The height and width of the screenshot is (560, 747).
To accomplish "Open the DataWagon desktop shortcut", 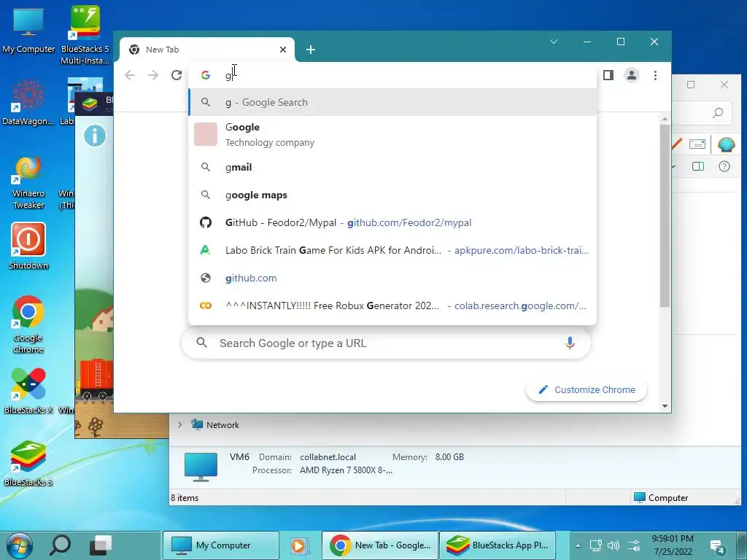I will click(x=28, y=102).
